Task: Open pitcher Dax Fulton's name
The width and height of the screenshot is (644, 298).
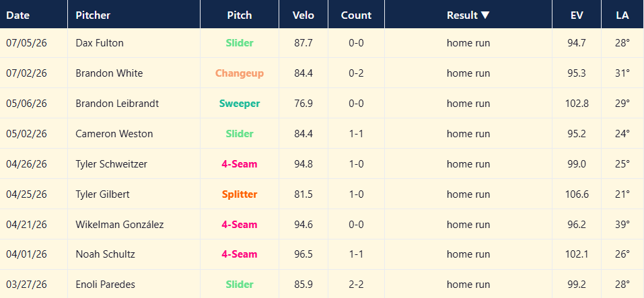Action: tap(100, 42)
